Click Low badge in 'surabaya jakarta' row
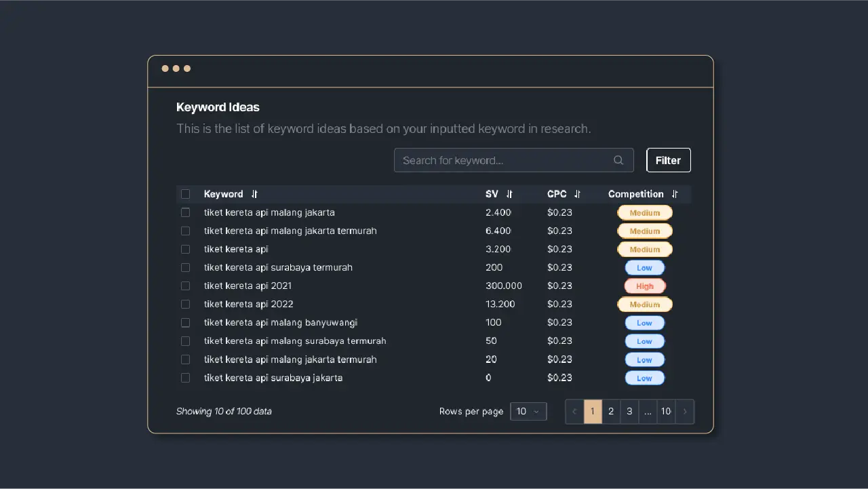Screen dimensions: 868x489 tap(645, 378)
